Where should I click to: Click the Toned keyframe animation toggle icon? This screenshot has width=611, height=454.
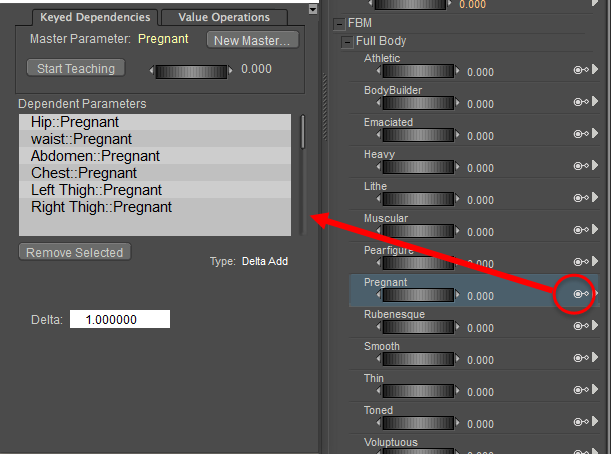pos(581,422)
